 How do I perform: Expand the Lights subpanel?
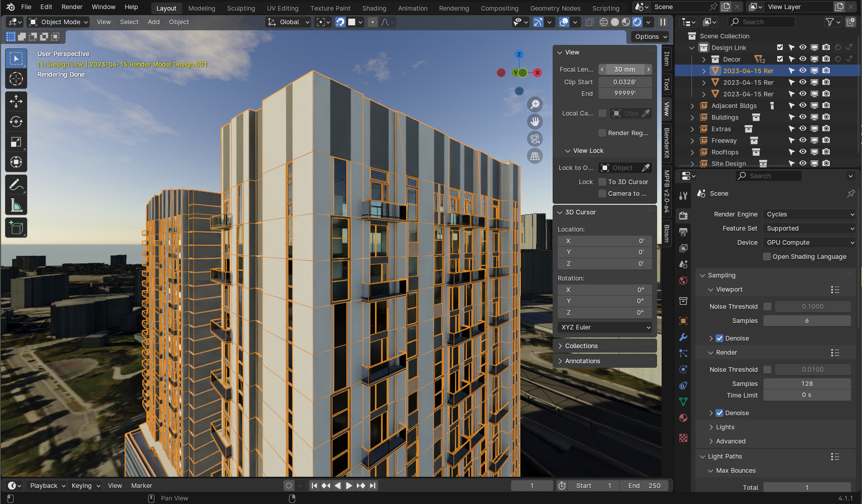click(725, 427)
